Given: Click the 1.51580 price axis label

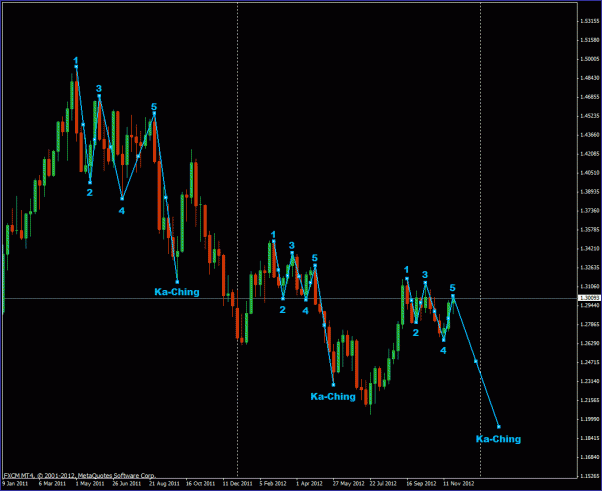Looking at the screenshot, I should coord(590,40).
